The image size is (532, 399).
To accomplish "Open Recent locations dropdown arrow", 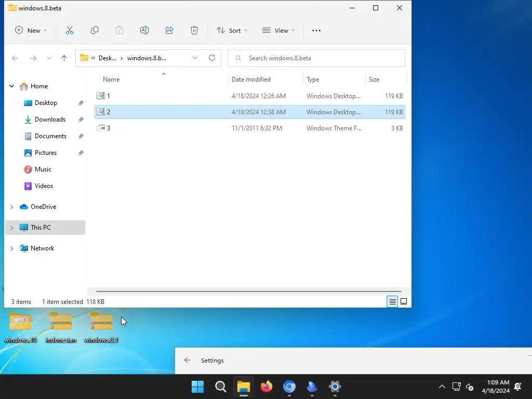I will pos(49,58).
